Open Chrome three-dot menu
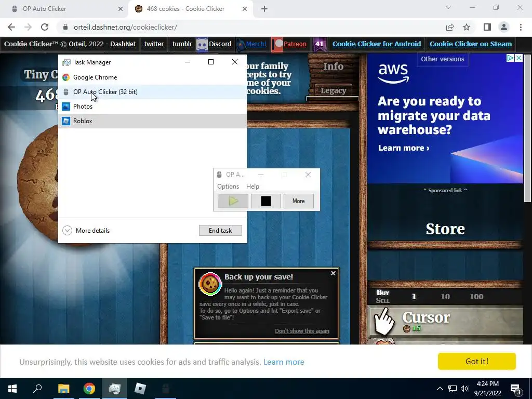 pos(521,27)
